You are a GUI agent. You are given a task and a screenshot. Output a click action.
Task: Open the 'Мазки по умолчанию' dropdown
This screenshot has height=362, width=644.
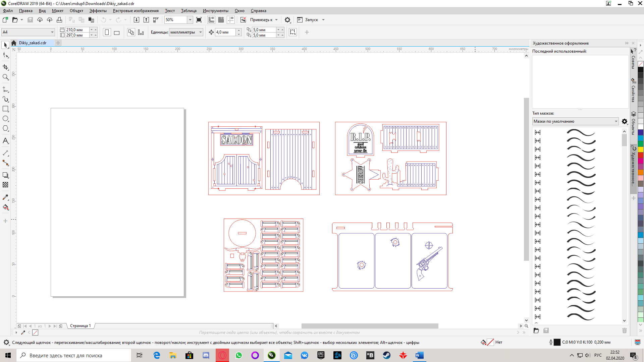(616, 121)
